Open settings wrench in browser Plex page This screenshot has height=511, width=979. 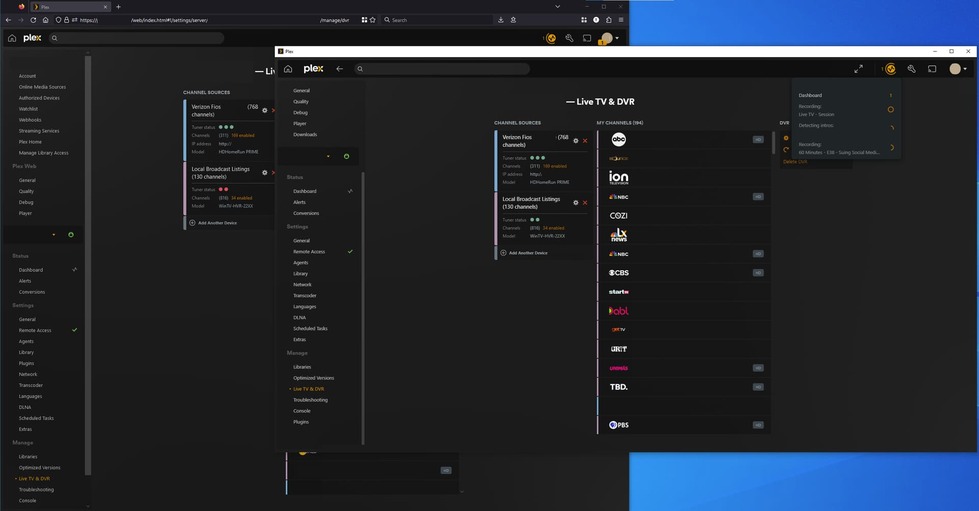(569, 38)
